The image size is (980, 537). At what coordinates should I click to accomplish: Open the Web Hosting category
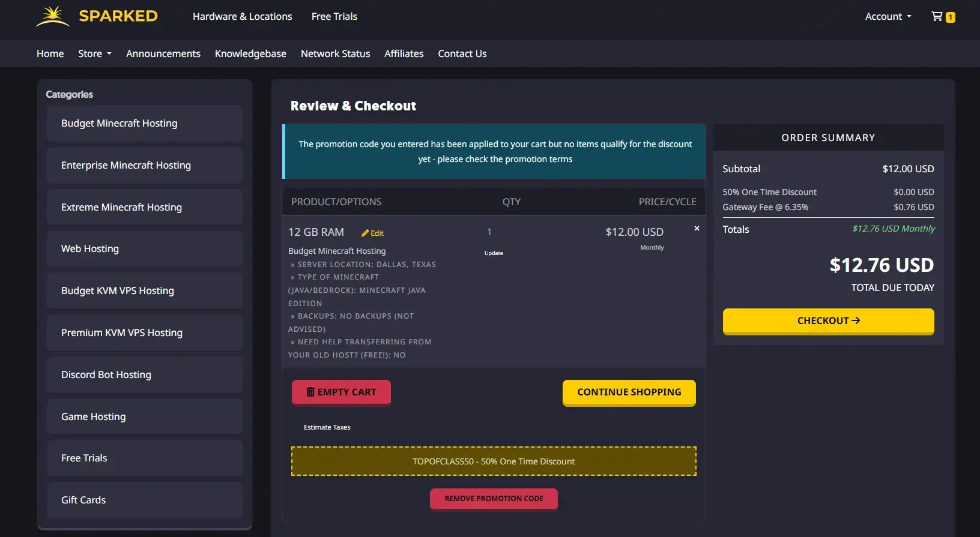[145, 248]
